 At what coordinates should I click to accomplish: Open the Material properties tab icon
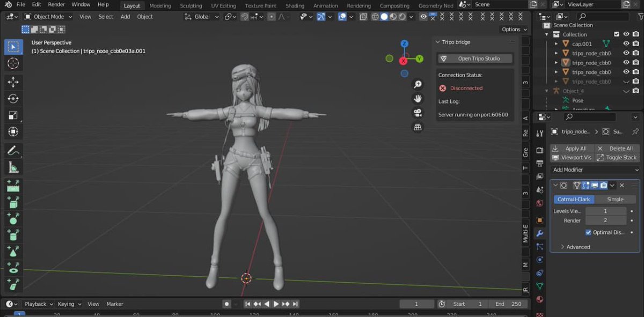click(x=540, y=299)
